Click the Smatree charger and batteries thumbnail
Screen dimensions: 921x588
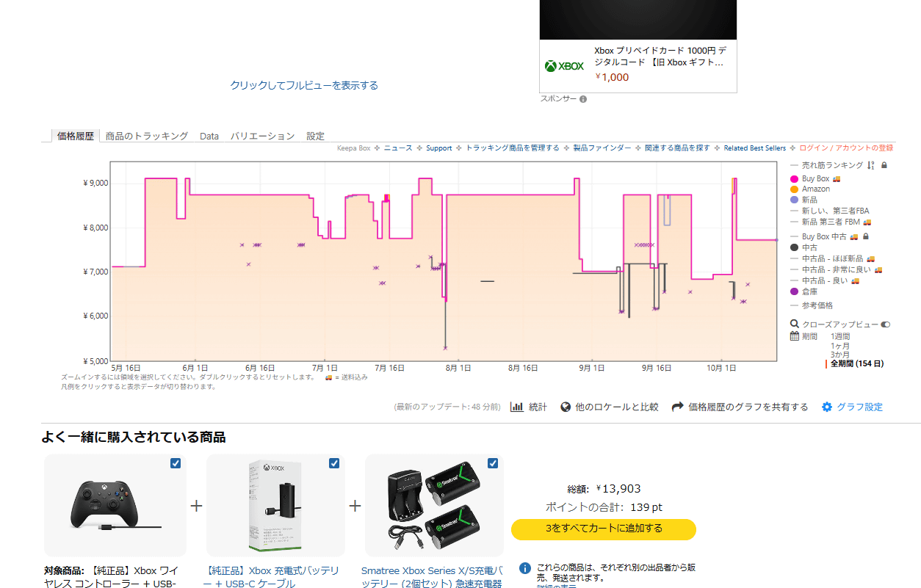click(x=435, y=505)
